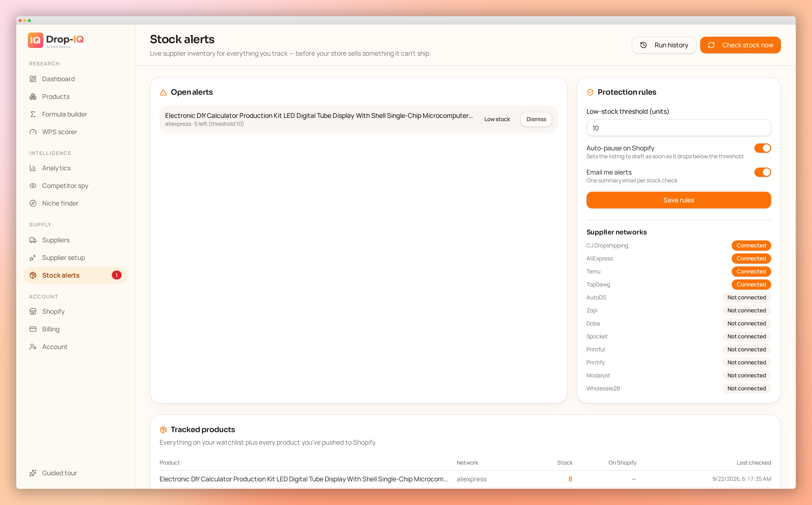Click CJ Dropshipping's Connected badge

coord(751,246)
